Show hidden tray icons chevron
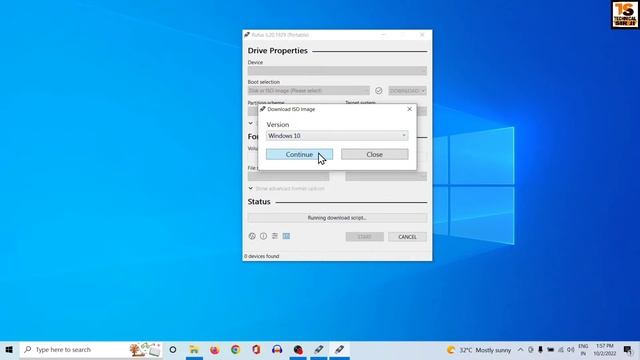Image resolution: width=640 pixels, height=360 pixels. [x=520, y=350]
